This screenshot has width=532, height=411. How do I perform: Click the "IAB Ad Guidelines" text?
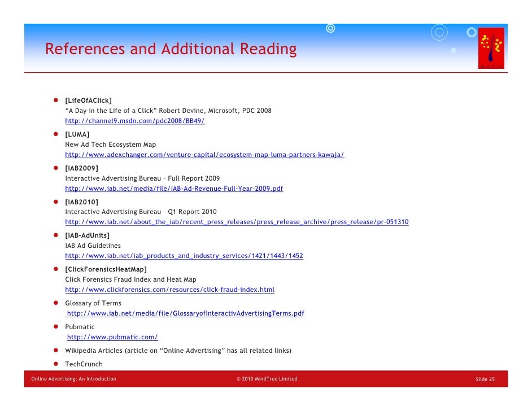point(93,246)
